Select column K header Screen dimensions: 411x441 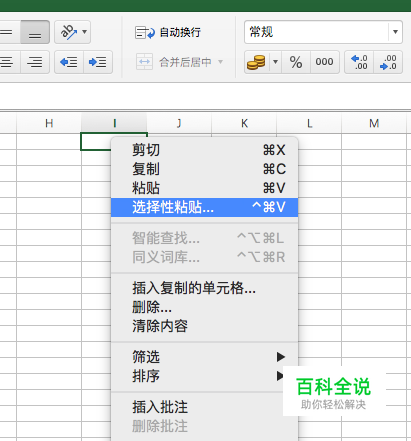click(244, 123)
